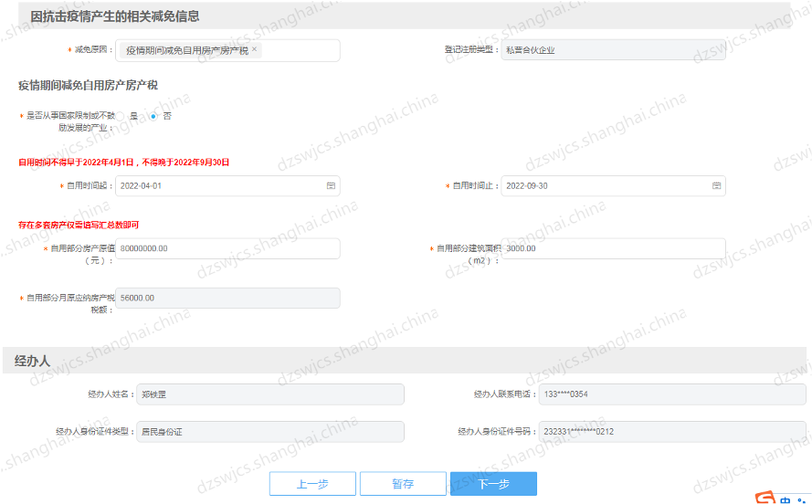Click the 登记注册类型 field showing 私营合伙企业
812x504 pixels.
[x=613, y=49]
